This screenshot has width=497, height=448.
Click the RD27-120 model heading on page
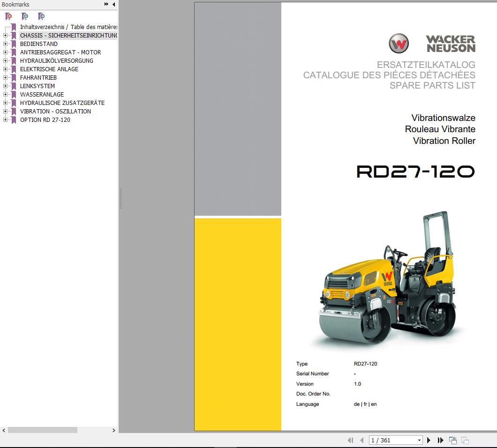(415, 172)
